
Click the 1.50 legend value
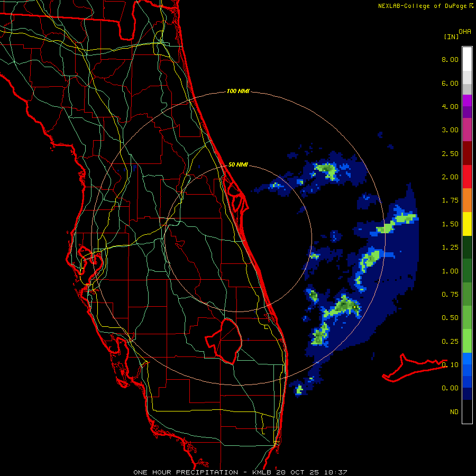pyautogui.click(x=450, y=224)
